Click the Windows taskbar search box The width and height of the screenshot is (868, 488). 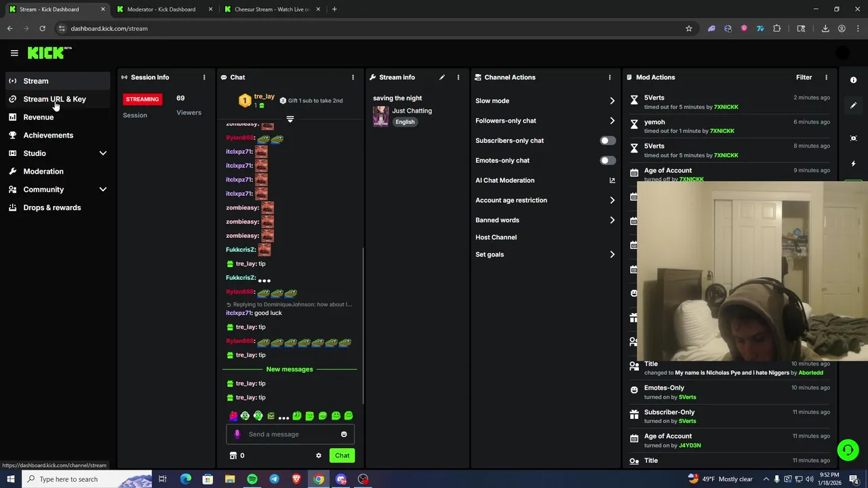tap(88, 479)
